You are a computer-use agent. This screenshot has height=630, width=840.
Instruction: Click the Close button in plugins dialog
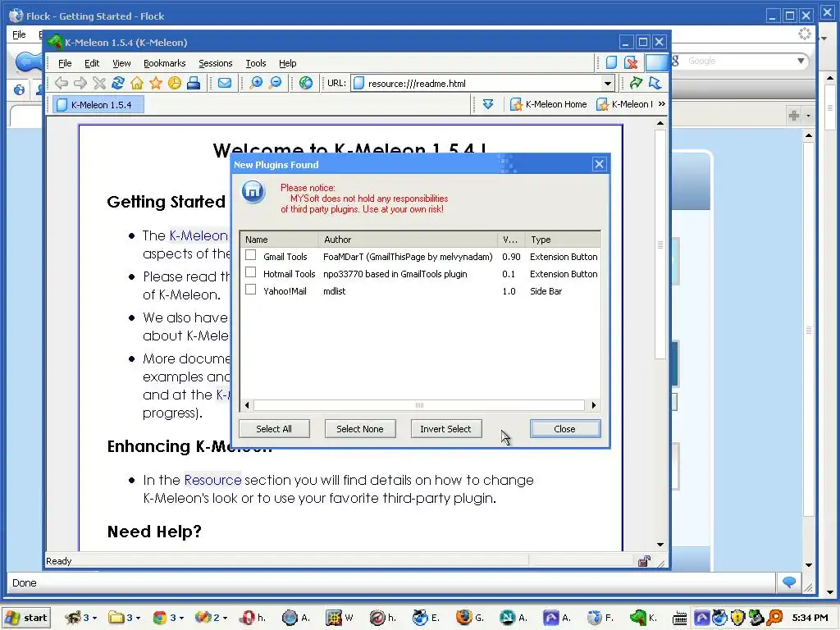click(x=564, y=428)
